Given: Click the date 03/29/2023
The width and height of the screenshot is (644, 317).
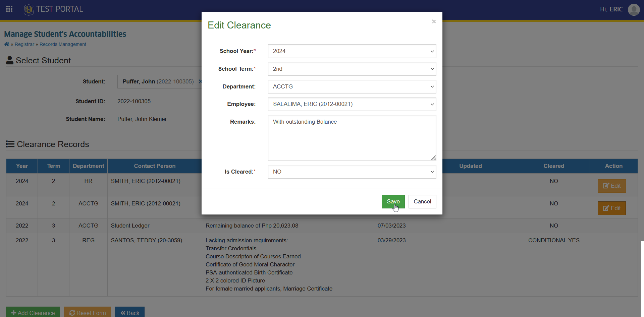Looking at the screenshot, I should tap(391, 241).
